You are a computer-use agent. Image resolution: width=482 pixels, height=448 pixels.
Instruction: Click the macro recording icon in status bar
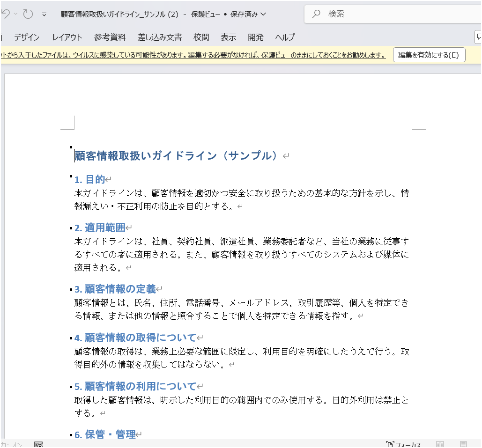[x=38, y=445]
